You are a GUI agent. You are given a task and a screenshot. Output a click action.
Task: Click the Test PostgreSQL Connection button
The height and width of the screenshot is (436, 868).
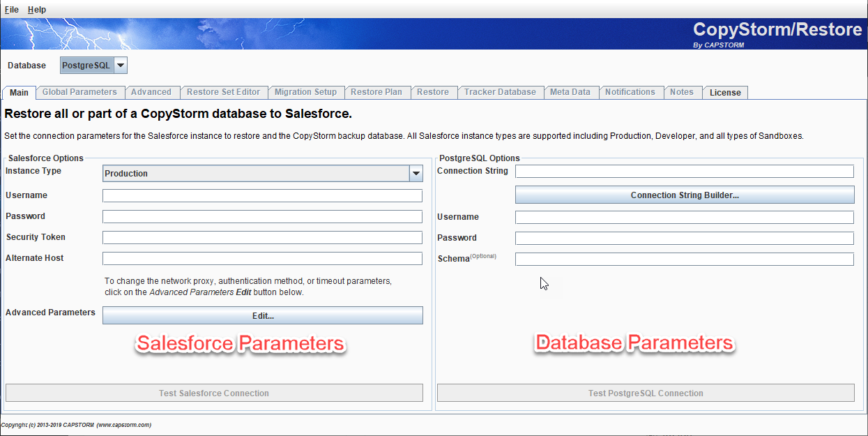(x=646, y=393)
